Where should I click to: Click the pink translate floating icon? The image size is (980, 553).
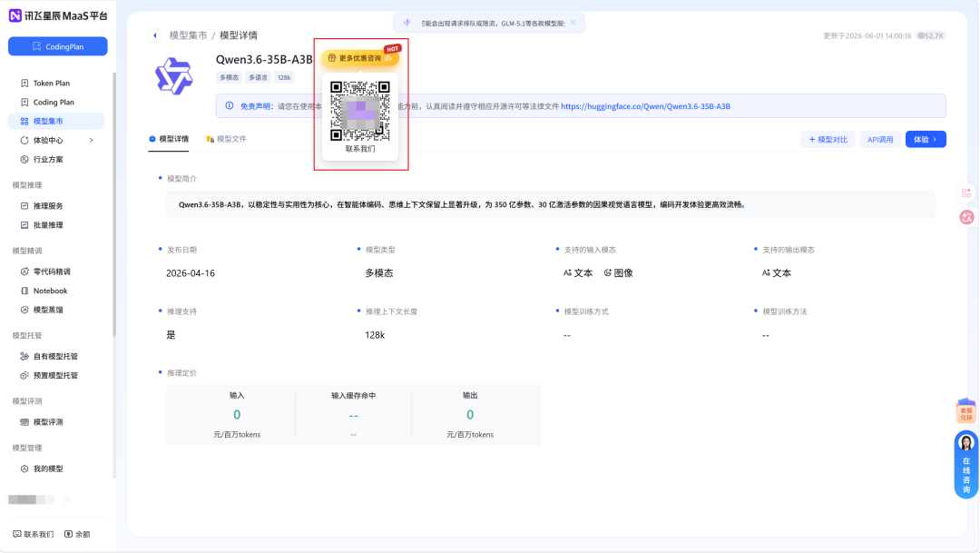[x=967, y=217]
